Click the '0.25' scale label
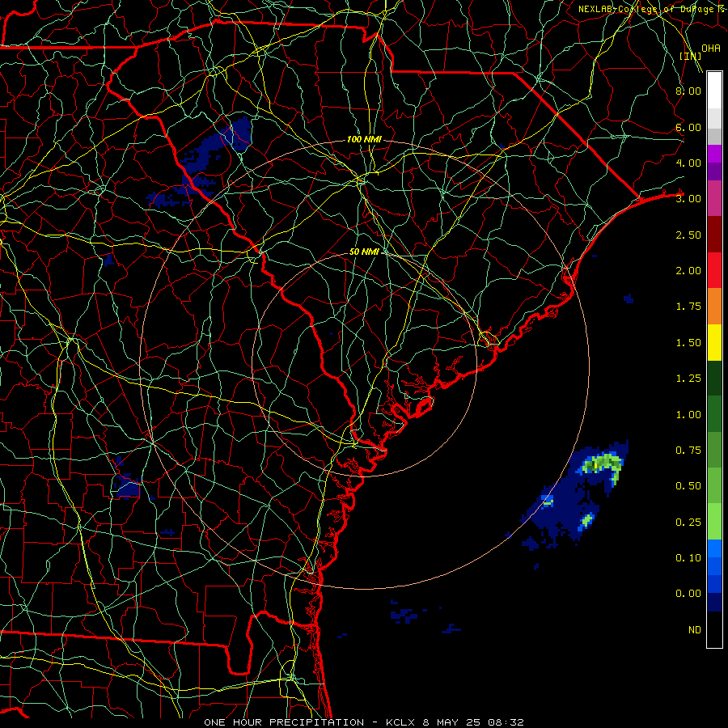This screenshot has height=728, width=728. click(688, 523)
